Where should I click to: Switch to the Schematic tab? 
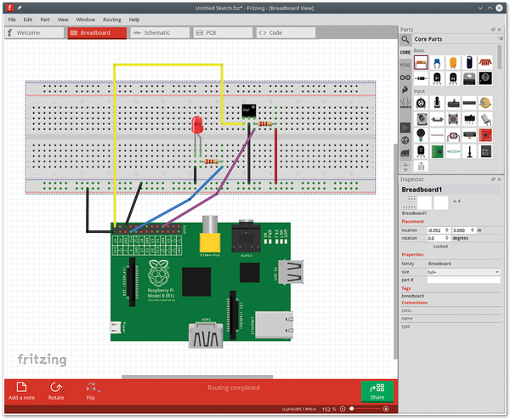coord(160,32)
